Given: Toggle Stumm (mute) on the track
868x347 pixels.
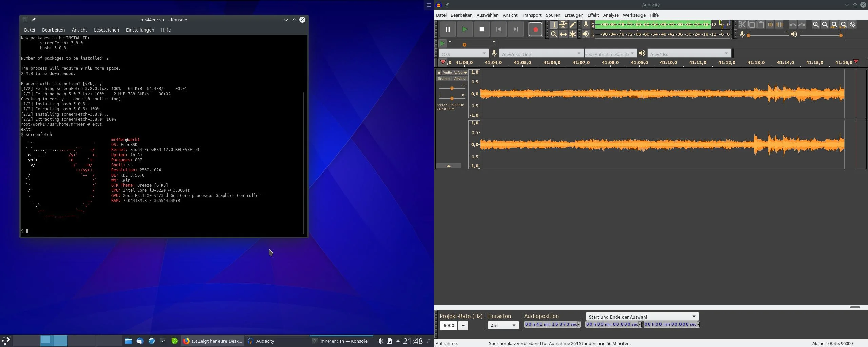Looking at the screenshot, I should pyautogui.click(x=443, y=79).
